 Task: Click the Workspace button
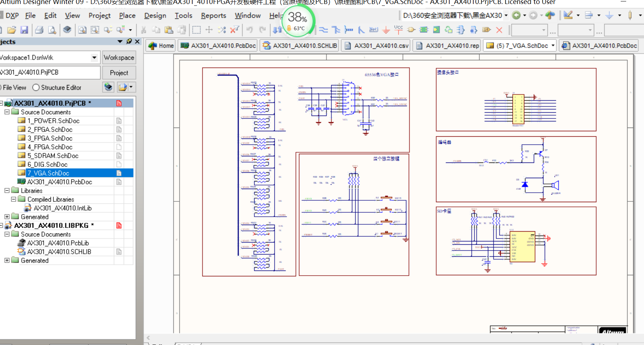[x=119, y=57]
